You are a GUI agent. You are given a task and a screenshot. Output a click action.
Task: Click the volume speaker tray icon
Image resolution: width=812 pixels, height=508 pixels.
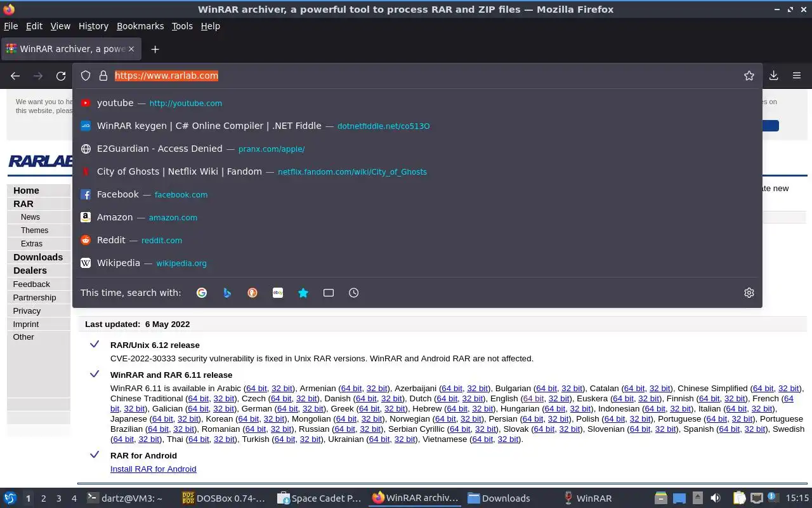[716, 498]
